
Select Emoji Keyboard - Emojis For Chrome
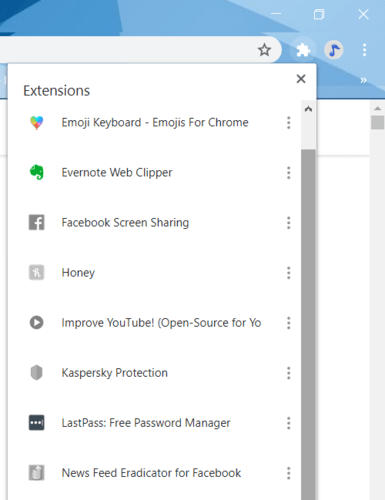pos(155,123)
